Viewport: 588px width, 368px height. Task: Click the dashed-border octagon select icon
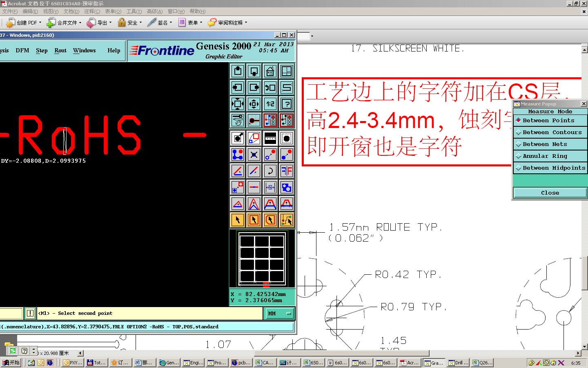pyautogui.click(x=287, y=138)
